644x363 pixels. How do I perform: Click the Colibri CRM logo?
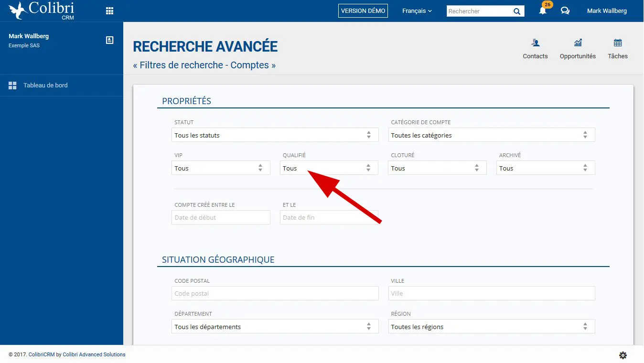pos(42,11)
